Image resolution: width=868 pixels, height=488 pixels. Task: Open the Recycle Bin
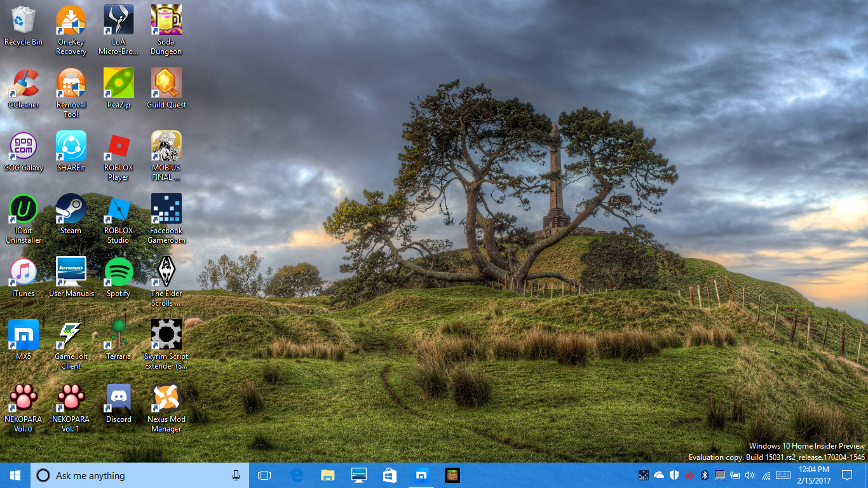point(24,21)
